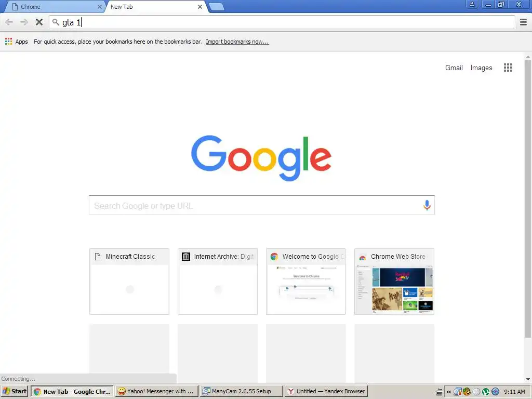Click the browser forward arrow
Image resolution: width=532 pixels, height=399 pixels.
pos(24,22)
